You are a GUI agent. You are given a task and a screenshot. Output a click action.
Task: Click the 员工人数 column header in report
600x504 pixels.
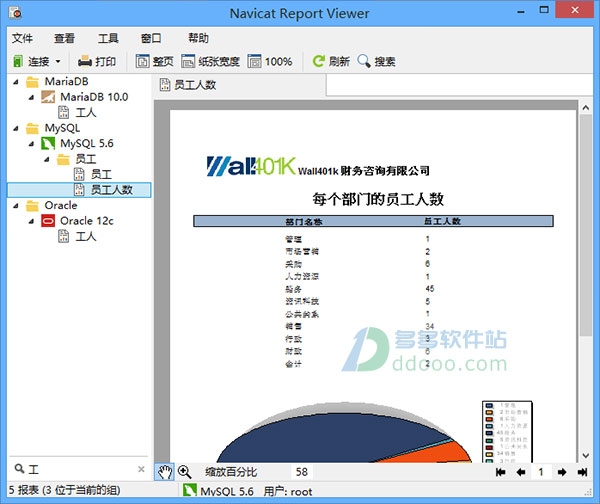pyautogui.click(x=442, y=221)
